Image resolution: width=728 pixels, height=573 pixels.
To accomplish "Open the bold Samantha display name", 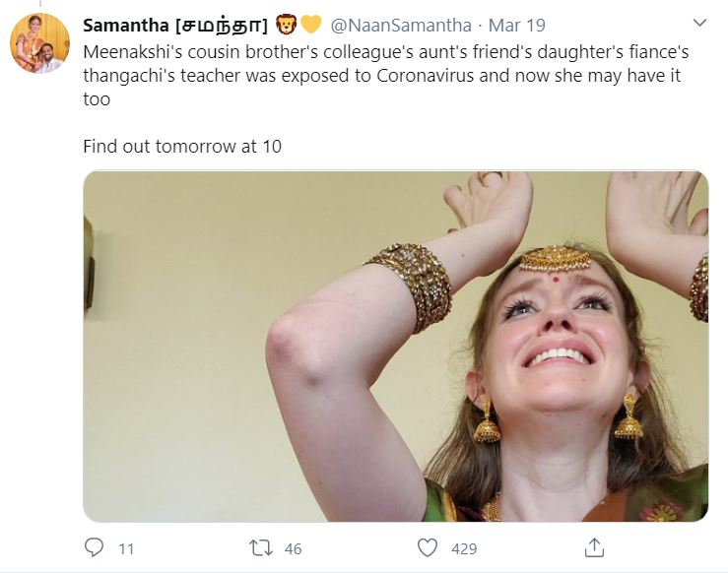I will tap(124, 24).
